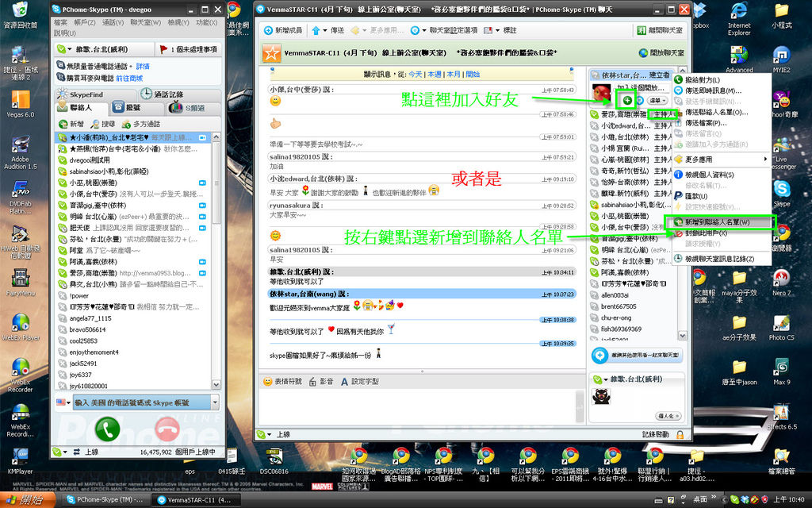Open the 傳送 dropdown arrow in chat toolbar
The image size is (812, 508).
pyautogui.click(x=324, y=31)
